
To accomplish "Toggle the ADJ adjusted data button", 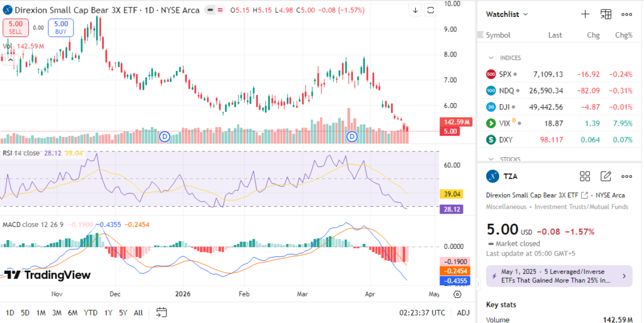I will [x=463, y=312].
